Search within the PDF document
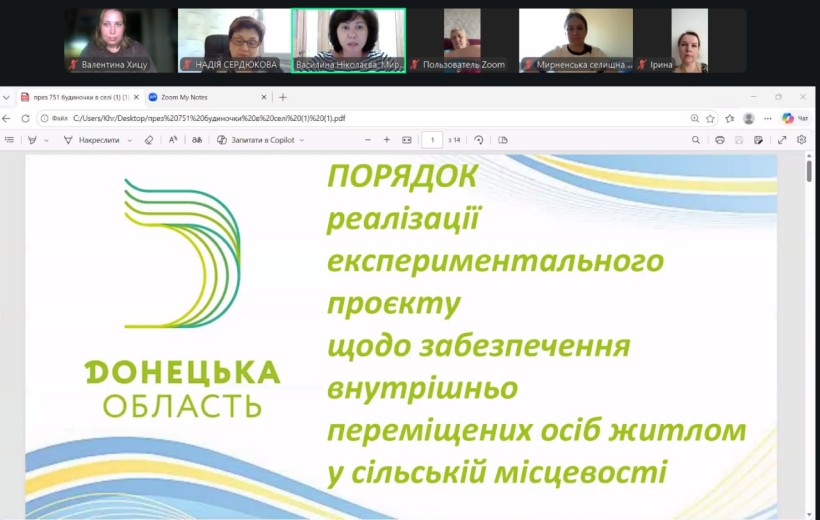This screenshot has width=820, height=520. [x=696, y=140]
